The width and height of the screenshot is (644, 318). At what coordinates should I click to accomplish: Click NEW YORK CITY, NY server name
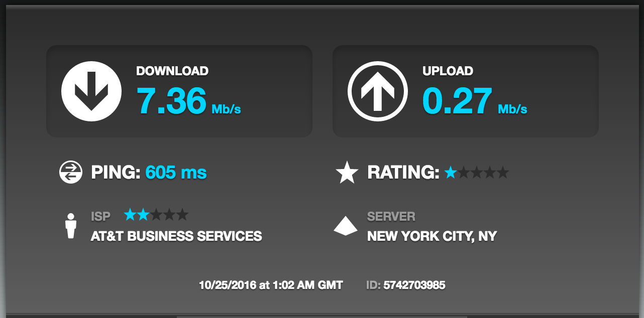coord(432,236)
